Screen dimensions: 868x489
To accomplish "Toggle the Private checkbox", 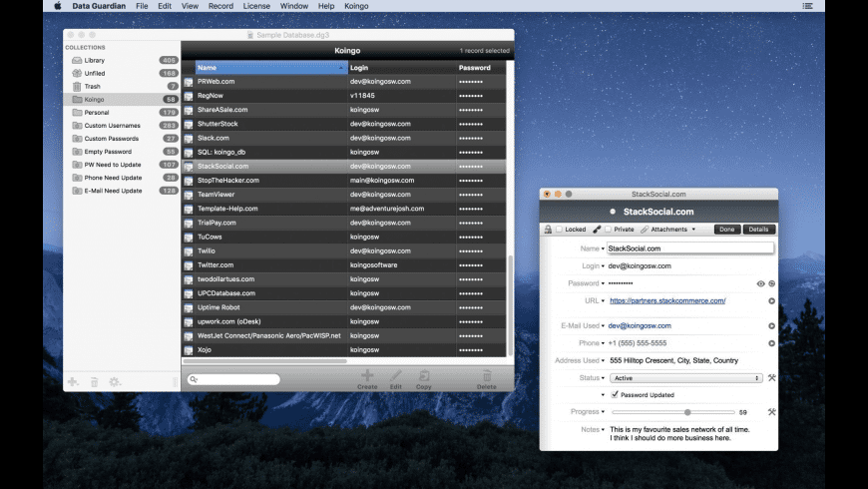I will tap(609, 230).
